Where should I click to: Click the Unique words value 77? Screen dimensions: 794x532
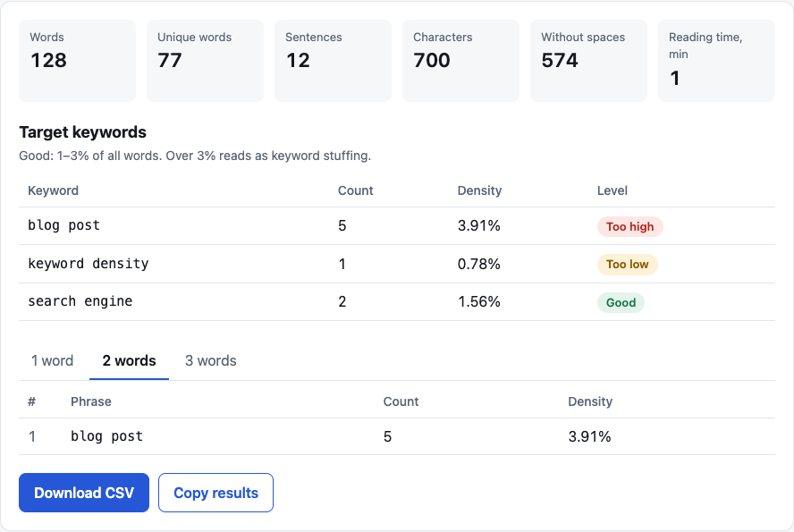pos(170,61)
